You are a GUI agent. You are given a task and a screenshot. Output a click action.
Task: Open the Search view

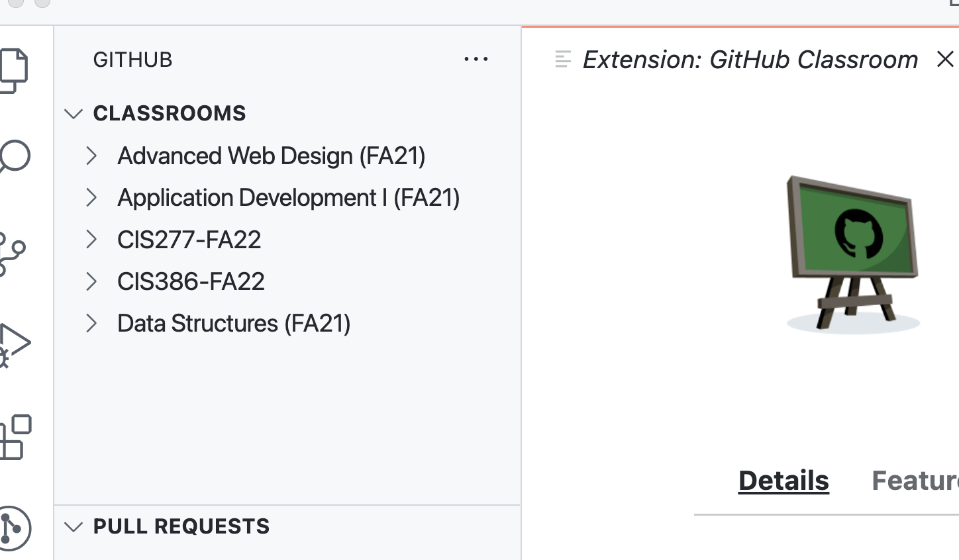(x=16, y=156)
